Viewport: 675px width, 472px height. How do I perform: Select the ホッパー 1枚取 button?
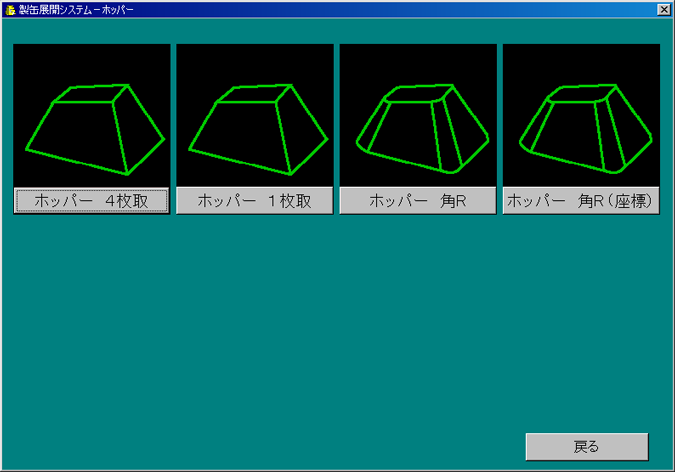[x=255, y=201]
